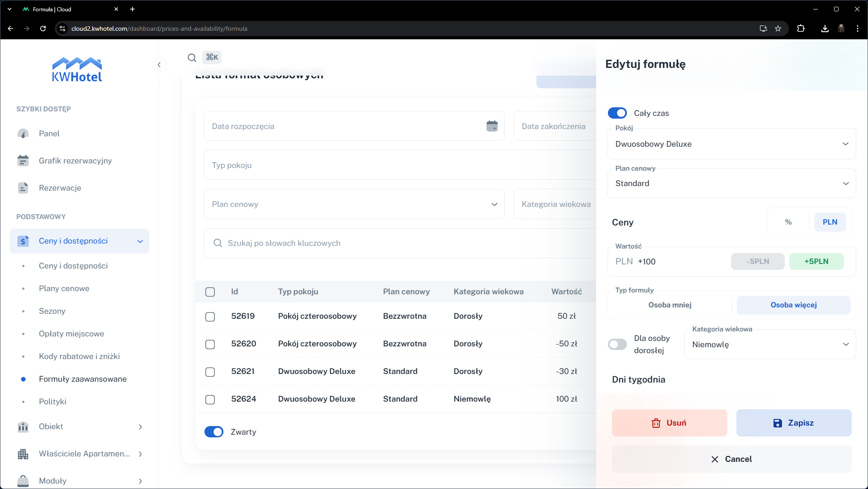This screenshot has height=489, width=868.
Task: Open the Pokój dropdown with Dwuosobowy Deluxe
Action: (731, 144)
